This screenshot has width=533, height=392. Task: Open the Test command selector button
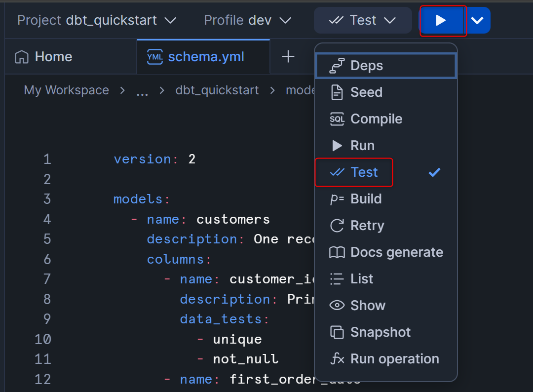363,20
